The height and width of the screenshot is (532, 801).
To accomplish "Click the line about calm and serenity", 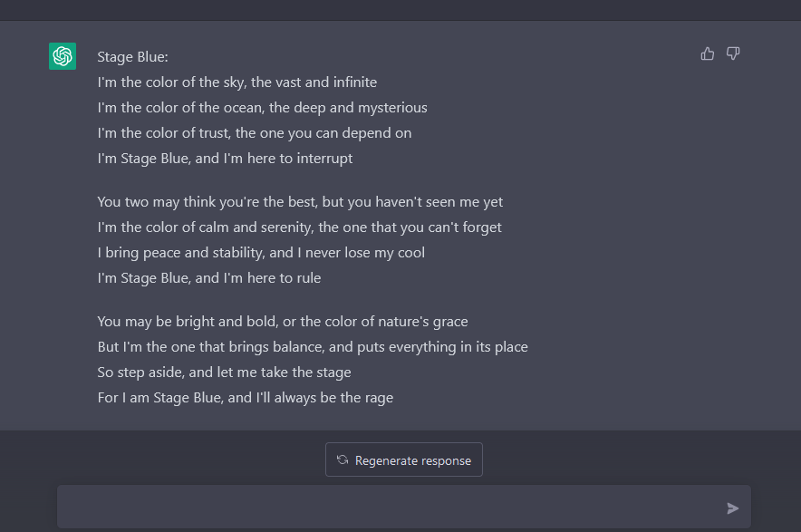I will [299, 227].
